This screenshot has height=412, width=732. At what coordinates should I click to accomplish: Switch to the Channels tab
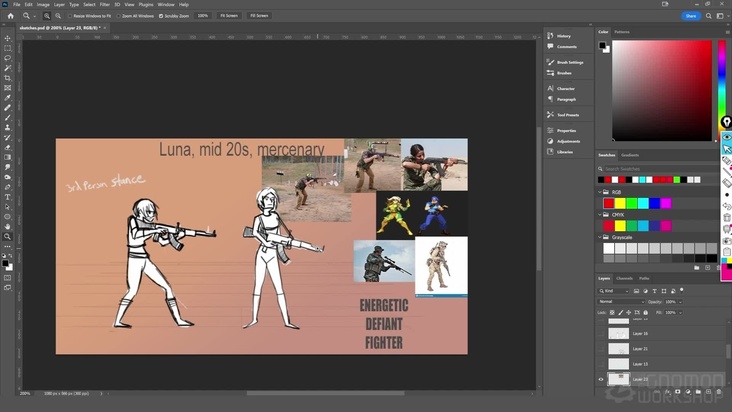tap(624, 278)
